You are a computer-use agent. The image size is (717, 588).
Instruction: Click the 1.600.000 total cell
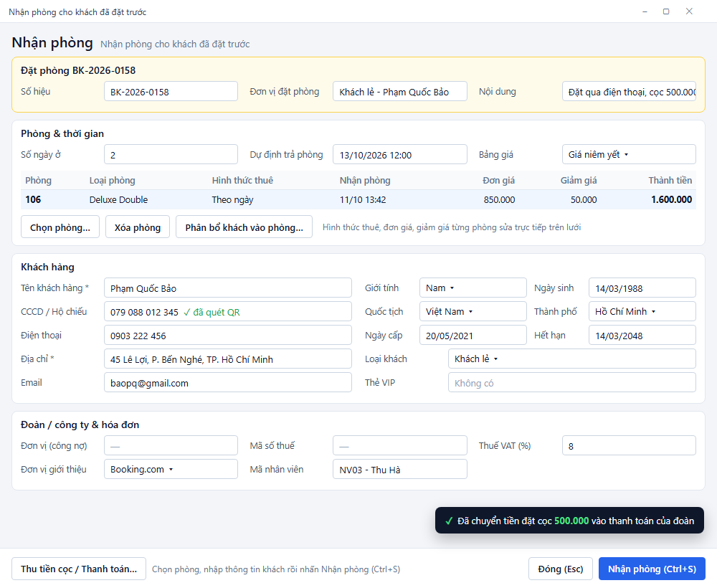(x=671, y=200)
